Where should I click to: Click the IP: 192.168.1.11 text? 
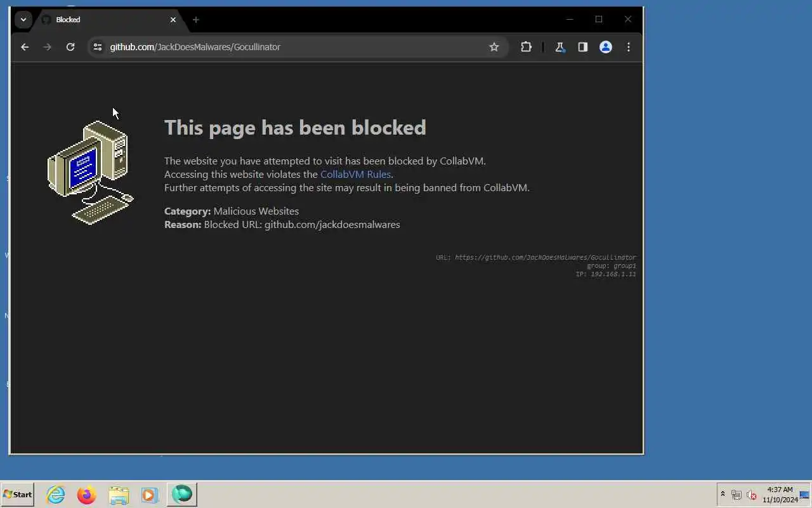point(606,274)
